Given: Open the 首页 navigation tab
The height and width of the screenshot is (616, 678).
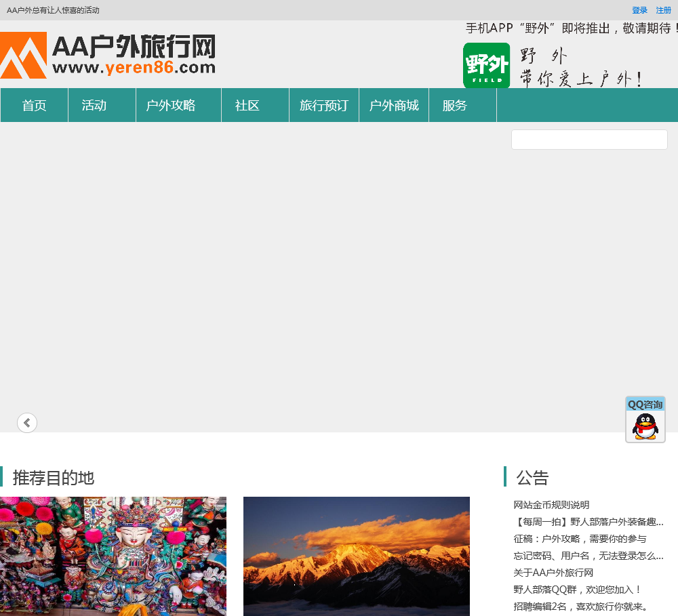Looking at the screenshot, I should [34, 105].
